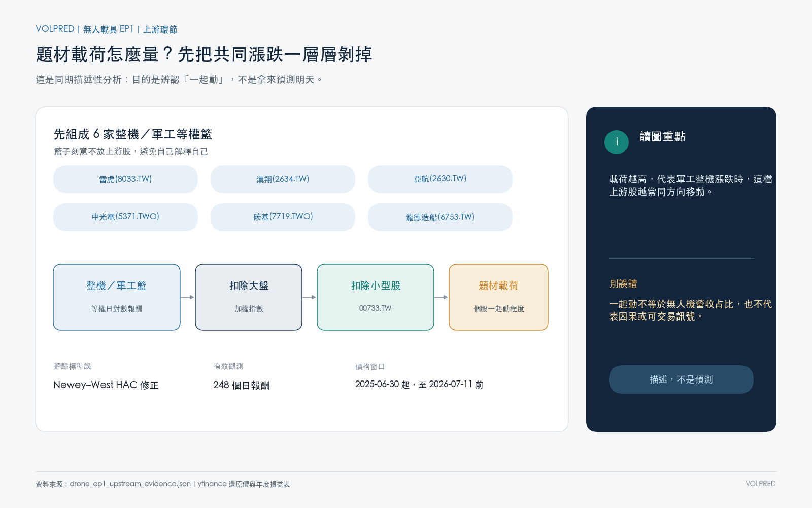Click the title 題材載荷怎麼量？先把共同漲跌一層層剝掉
Image resolution: width=812 pixels, height=508 pixels.
pyautogui.click(x=204, y=54)
